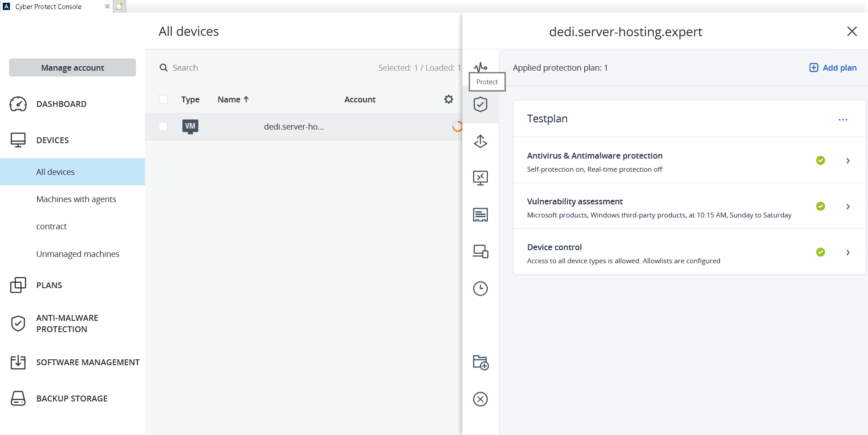Image resolution: width=868 pixels, height=435 pixels.
Task: Click the Add plan link
Action: pos(833,68)
